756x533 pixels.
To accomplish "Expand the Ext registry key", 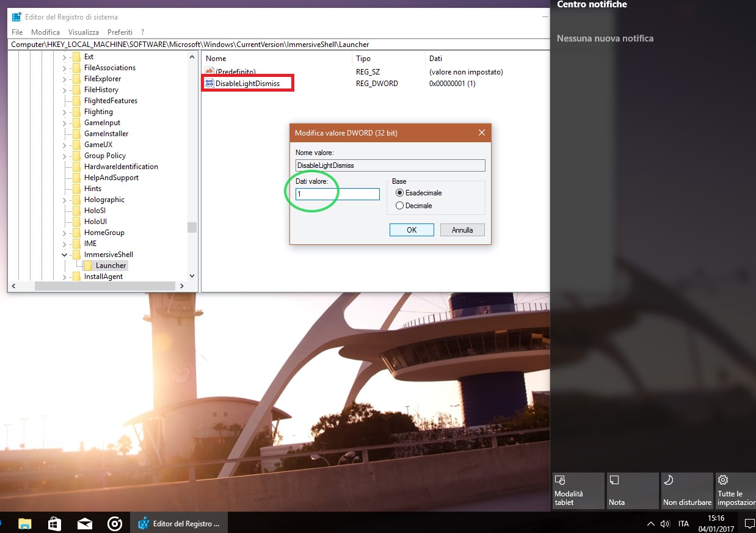I will coord(64,57).
